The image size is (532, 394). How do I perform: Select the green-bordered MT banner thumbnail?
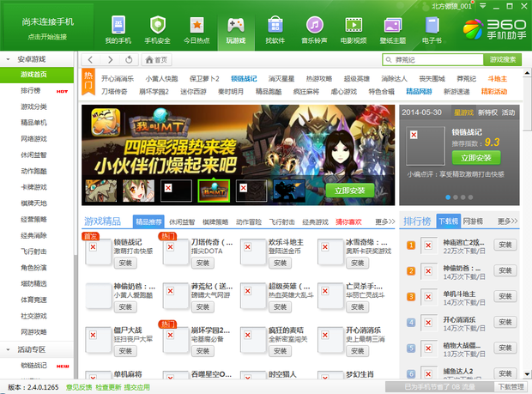211,190
